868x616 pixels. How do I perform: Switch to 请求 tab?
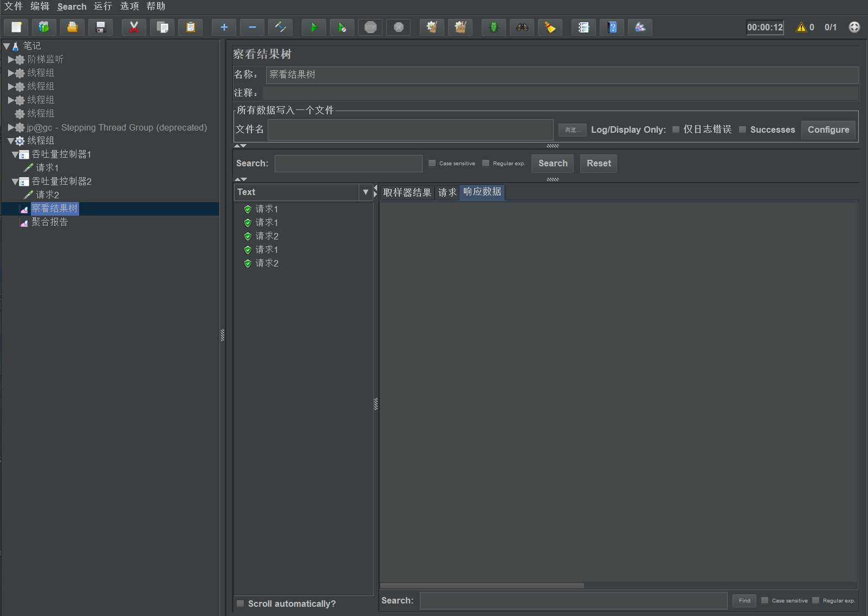[x=448, y=192]
